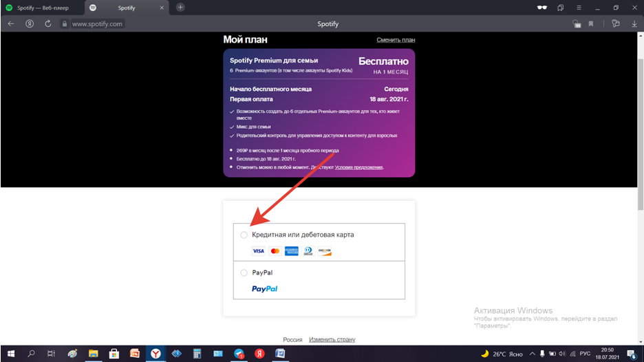Screen dimensions: 644x362
Task: Open a new browser tab
Action: pyautogui.click(x=180, y=8)
